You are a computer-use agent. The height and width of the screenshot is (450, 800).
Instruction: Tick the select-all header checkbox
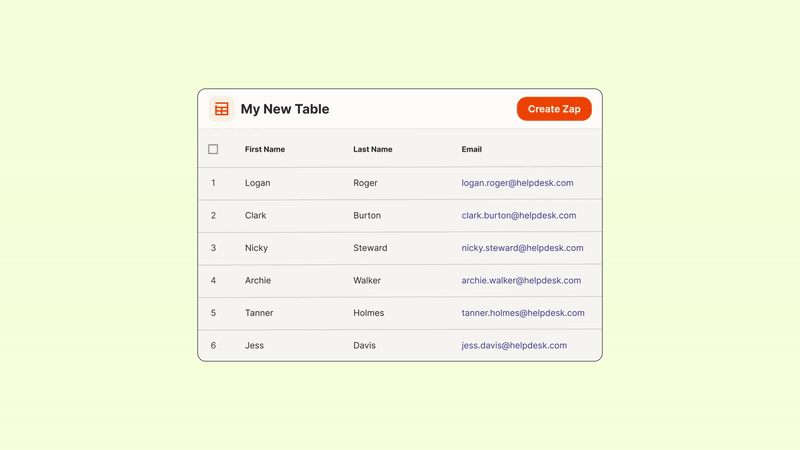(213, 149)
